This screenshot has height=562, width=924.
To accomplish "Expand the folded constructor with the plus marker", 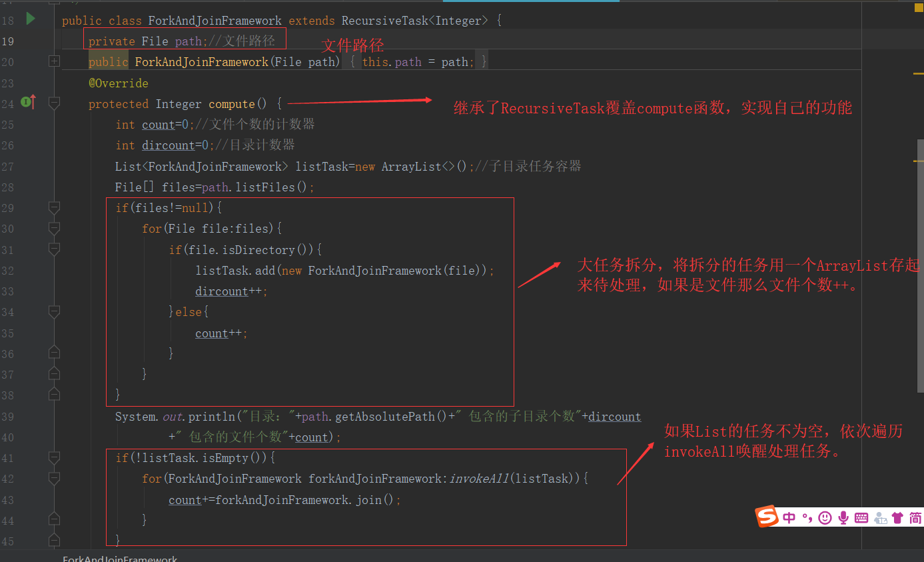I will pyautogui.click(x=54, y=61).
